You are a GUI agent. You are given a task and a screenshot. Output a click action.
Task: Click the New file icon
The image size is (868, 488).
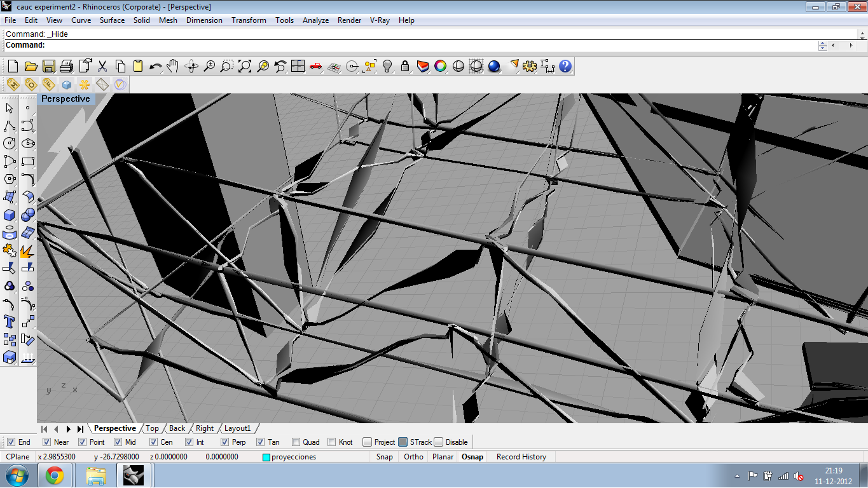coord(13,66)
